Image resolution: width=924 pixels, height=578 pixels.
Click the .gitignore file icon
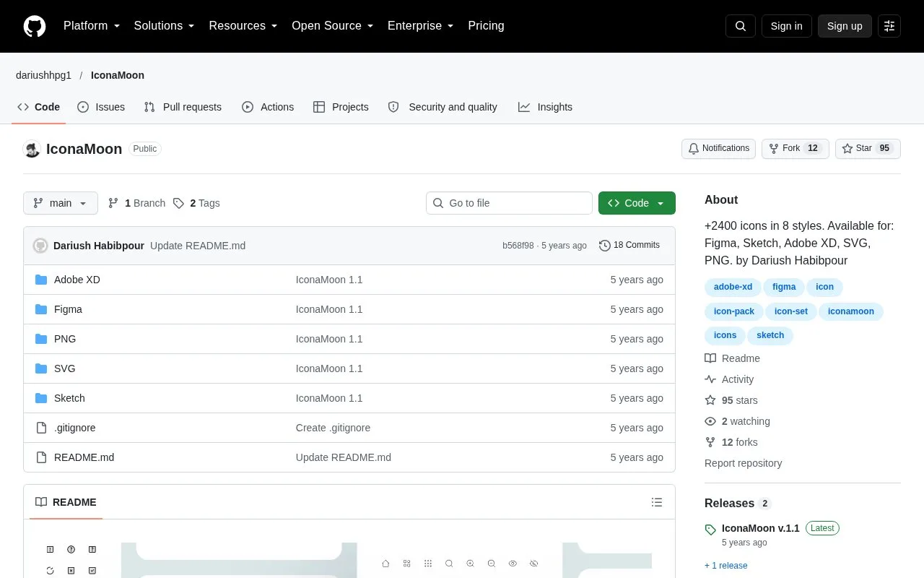(x=41, y=428)
